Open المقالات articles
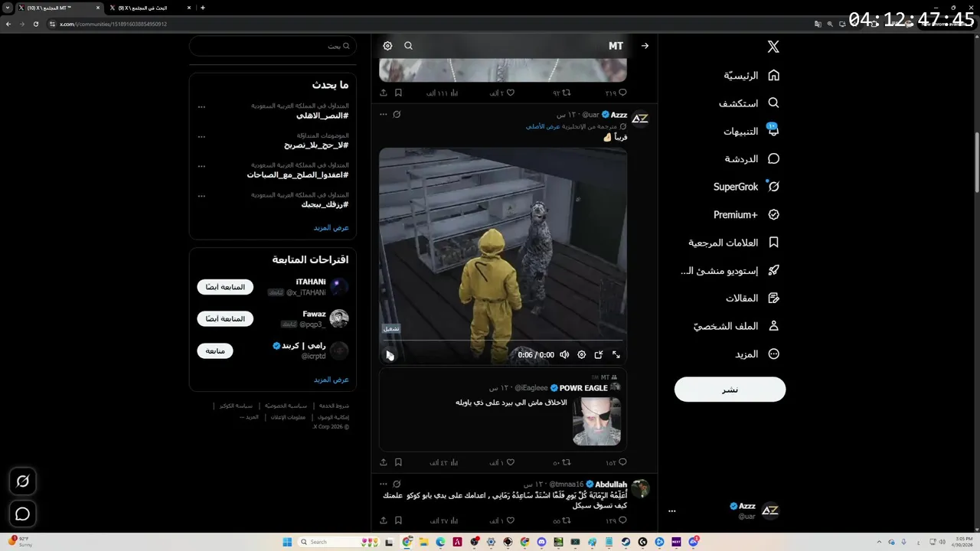 (x=752, y=298)
